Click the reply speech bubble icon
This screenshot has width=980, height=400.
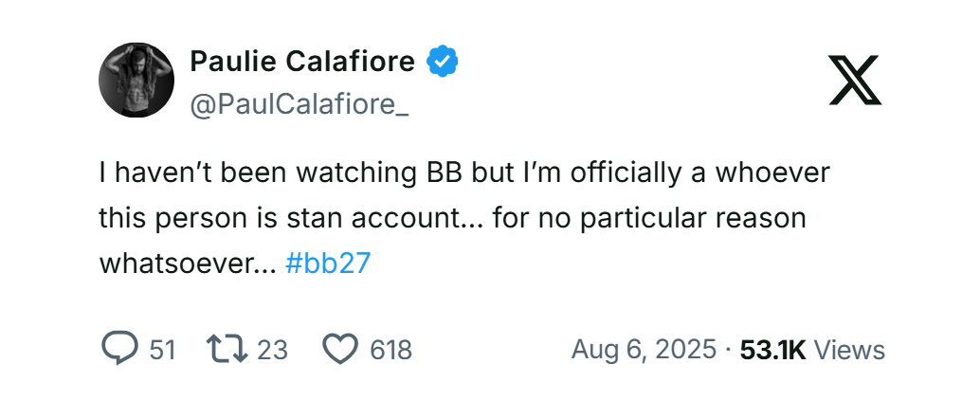[119, 350]
